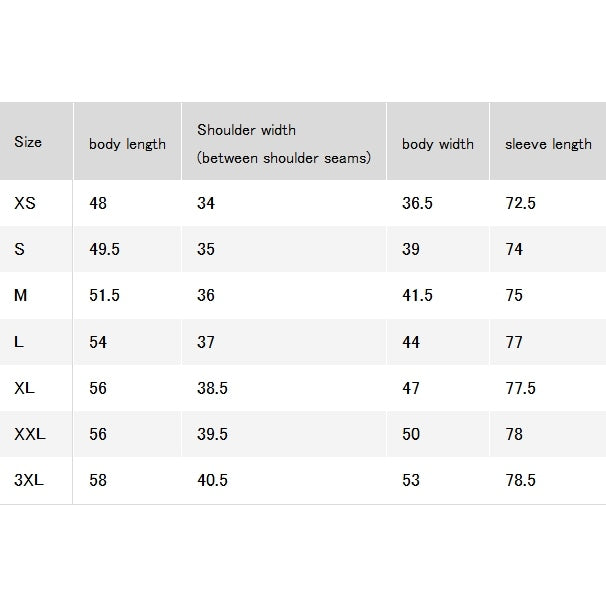
Task: Click sleeve length value 78.5
Action: click(521, 480)
